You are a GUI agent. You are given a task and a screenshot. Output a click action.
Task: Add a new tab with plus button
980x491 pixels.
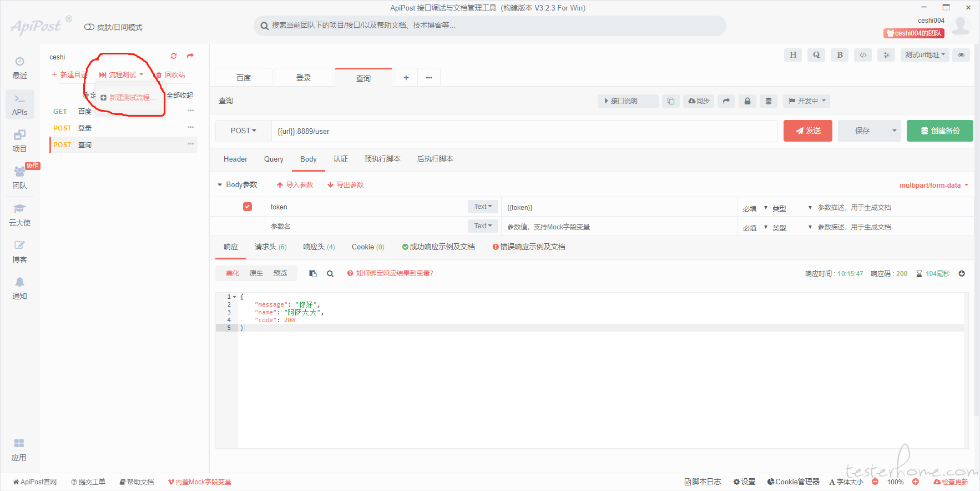pos(406,78)
